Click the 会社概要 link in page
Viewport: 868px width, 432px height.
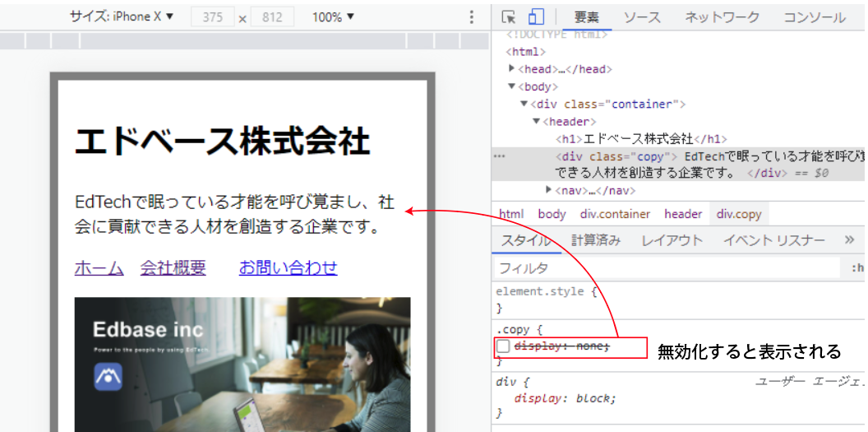click(x=173, y=268)
